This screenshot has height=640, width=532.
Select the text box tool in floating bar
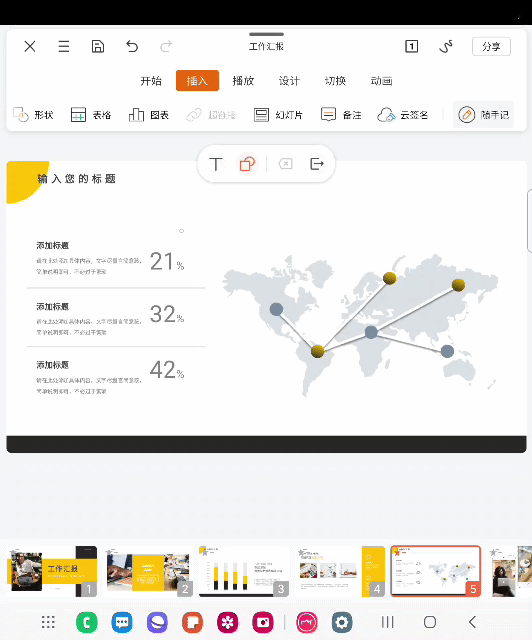pyautogui.click(x=216, y=164)
